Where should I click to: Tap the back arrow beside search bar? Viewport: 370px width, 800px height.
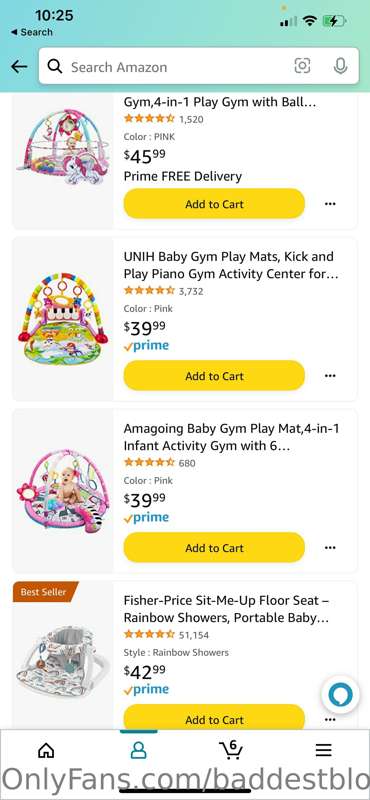tap(19, 66)
